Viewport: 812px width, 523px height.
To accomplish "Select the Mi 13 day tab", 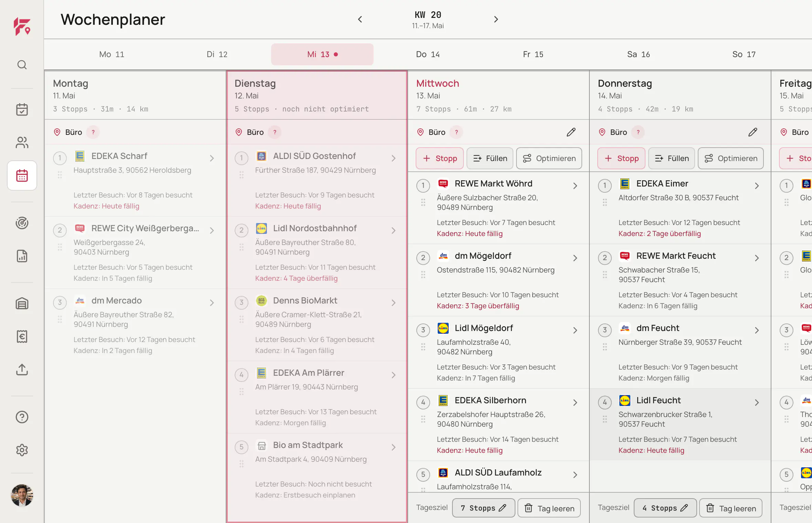I will click(322, 54).
